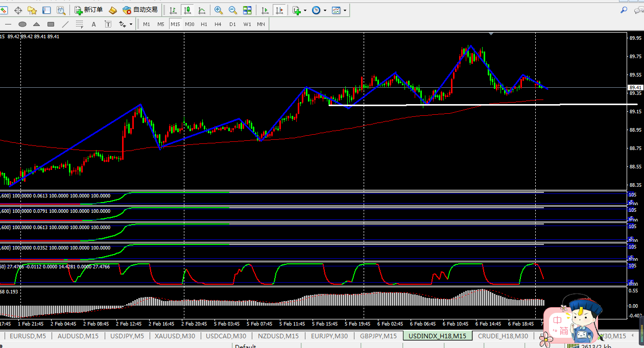Switch chart to bar chart mode
The width and height of the screenshot is (644, 348).
(173, 10)
